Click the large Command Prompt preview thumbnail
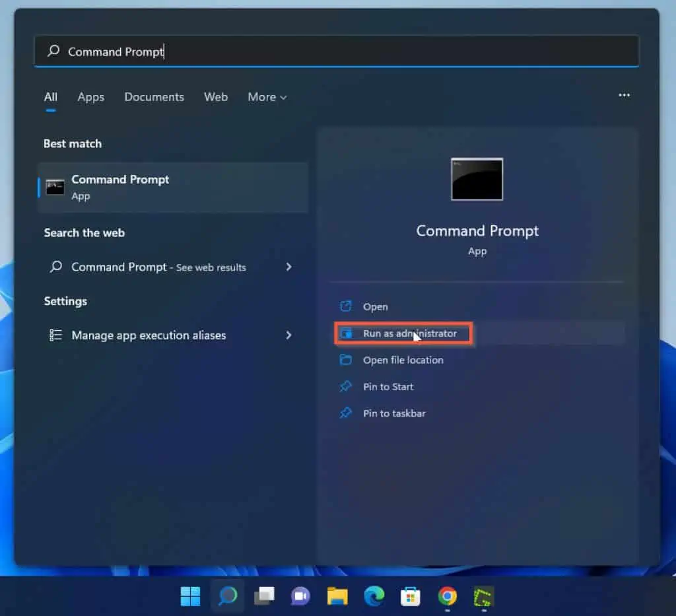Image resolution: width=676 pixels, height=616 pixels. coord(477,180)
